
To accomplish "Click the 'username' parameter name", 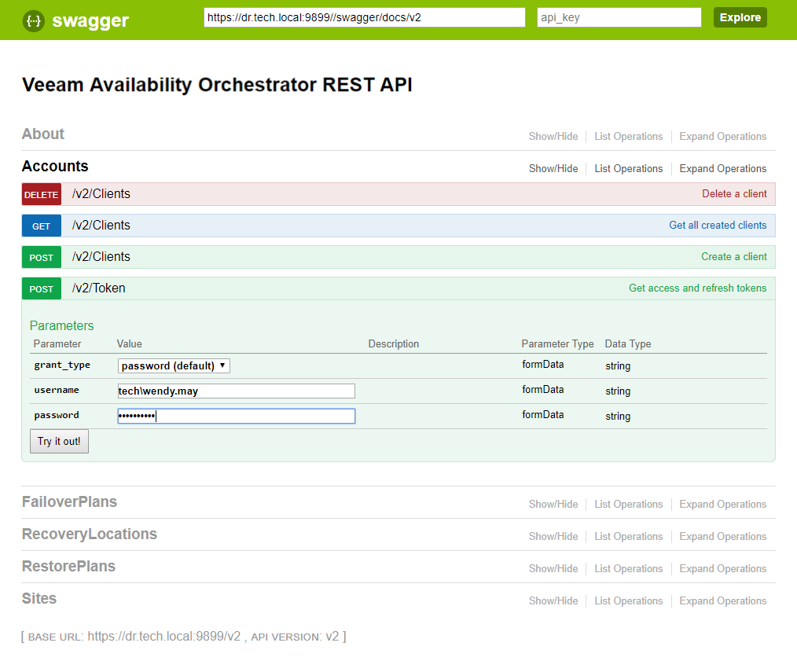I will pos(57,390).
